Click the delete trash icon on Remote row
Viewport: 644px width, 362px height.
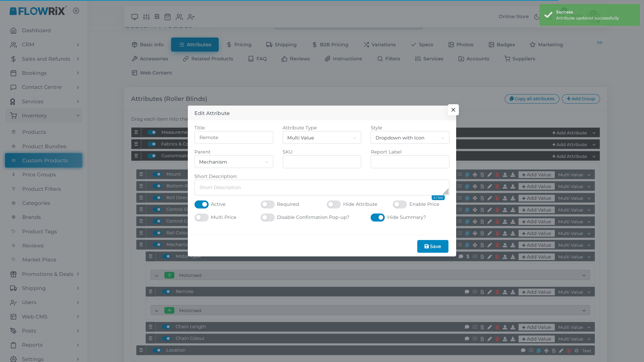497,292
